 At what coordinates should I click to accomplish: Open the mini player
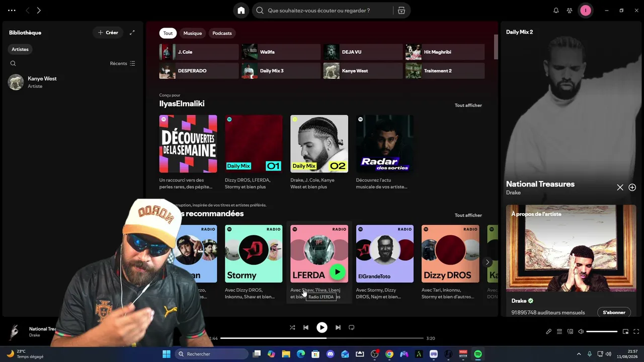pyautogui.click(x=626, y=332)
